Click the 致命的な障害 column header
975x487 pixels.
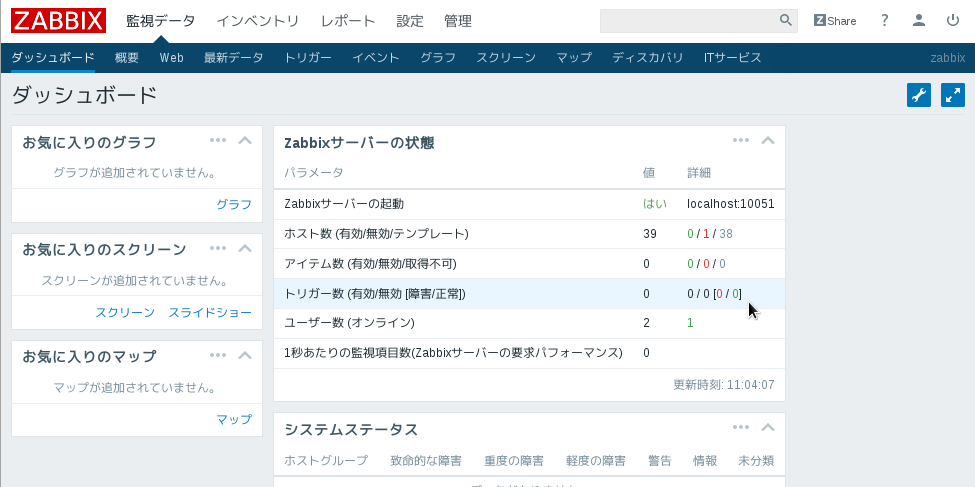point(426,461)
